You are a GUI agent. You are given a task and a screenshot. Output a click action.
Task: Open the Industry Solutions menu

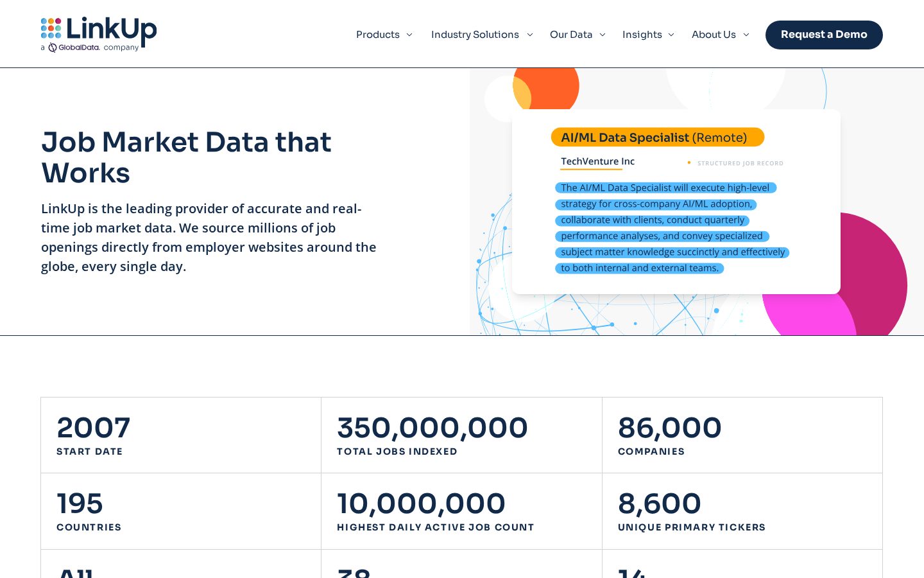point(475,35)
